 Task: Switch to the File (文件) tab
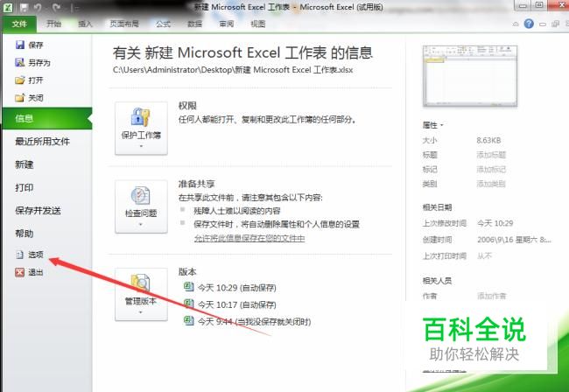pyautogui.click(x=19, y=24)
